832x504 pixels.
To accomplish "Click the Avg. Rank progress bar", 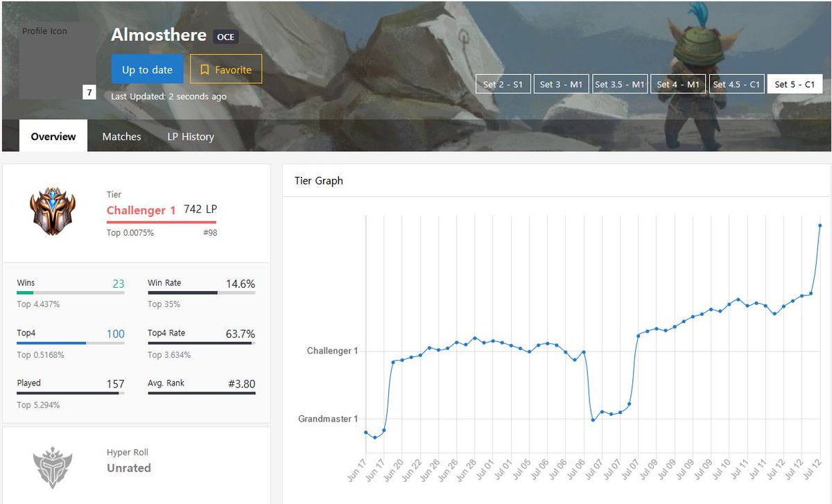I will [202, 393].
